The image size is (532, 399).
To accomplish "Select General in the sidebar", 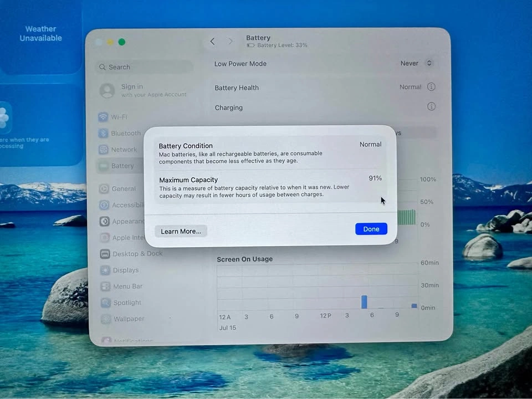I will tap(118, 188).
